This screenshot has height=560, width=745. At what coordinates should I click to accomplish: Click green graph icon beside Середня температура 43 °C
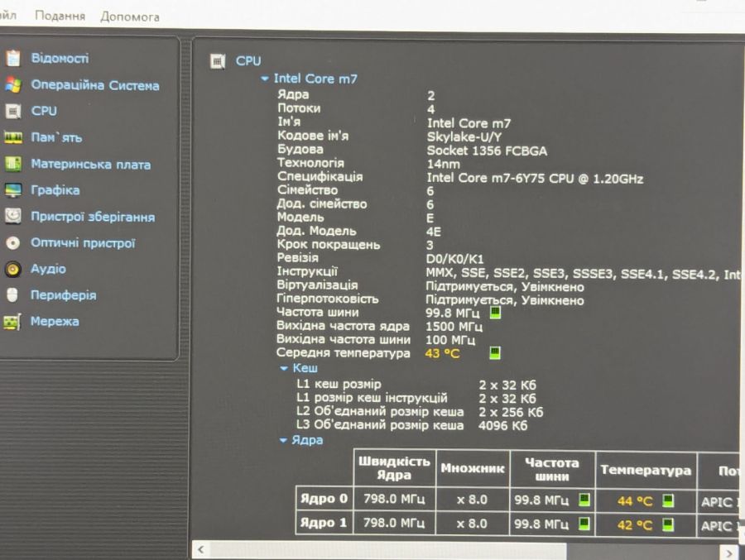[x=495, y=353]
